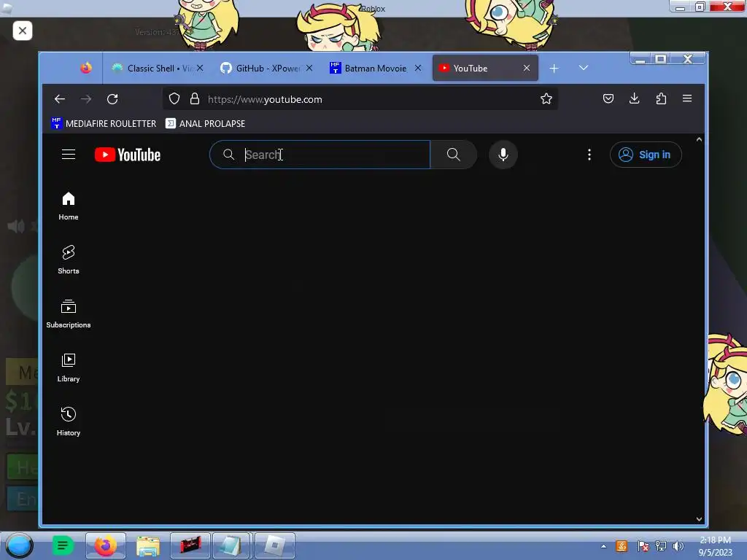Open the notepad taskbar button

231,545
